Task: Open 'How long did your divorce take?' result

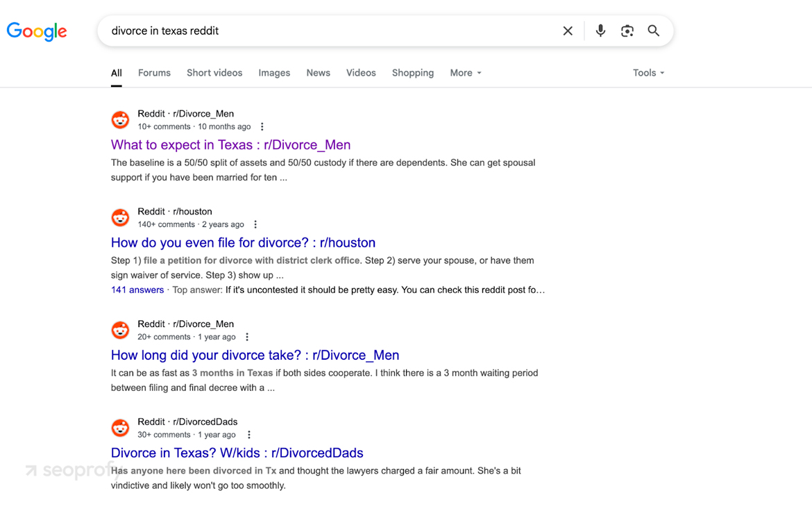Action: tap(255, 355)
